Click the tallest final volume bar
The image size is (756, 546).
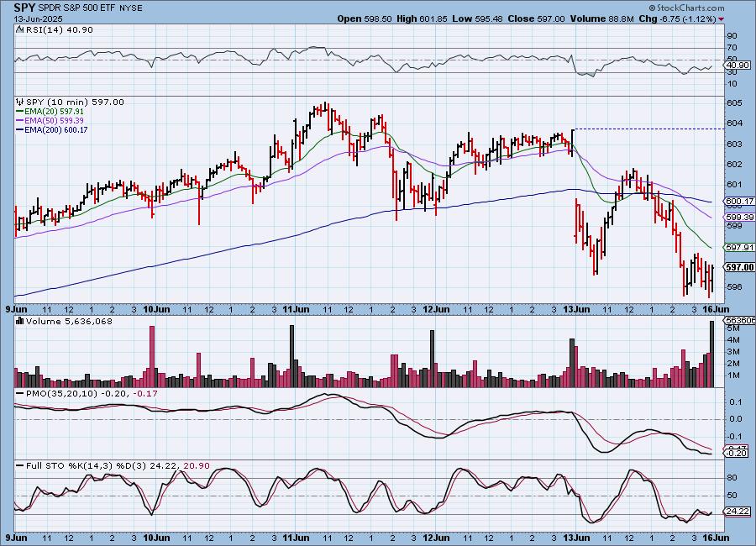711,354
